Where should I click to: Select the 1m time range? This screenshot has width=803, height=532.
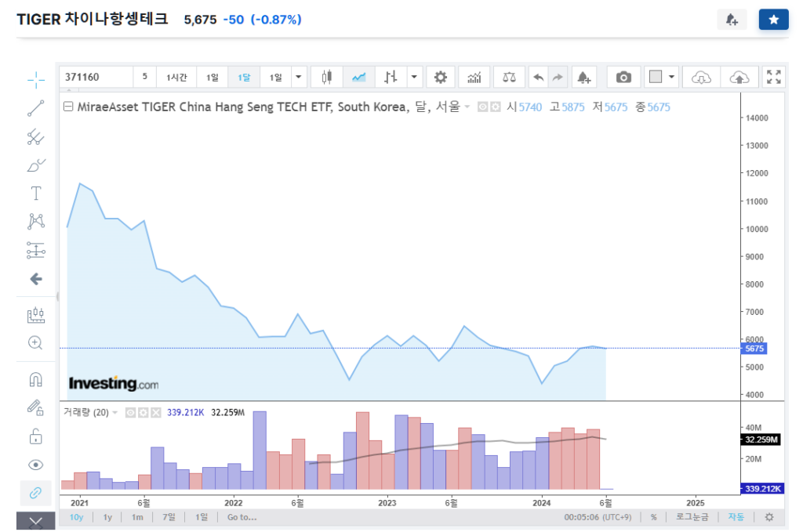pos(137,517)
